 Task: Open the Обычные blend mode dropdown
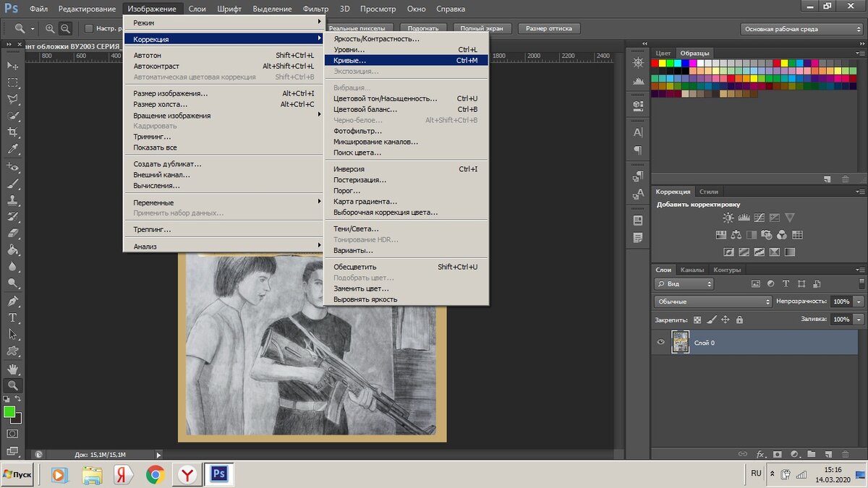click(712, 301)
